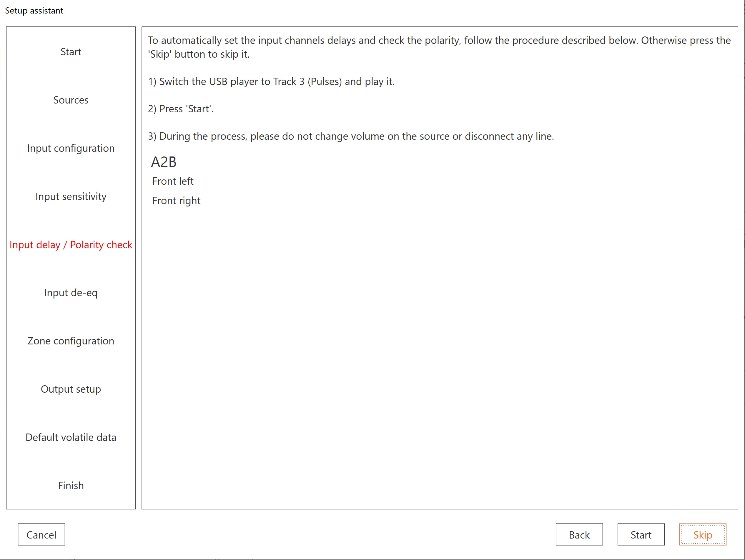Select the Front left channel
The image size is (745, 560).
coord(173,181)
